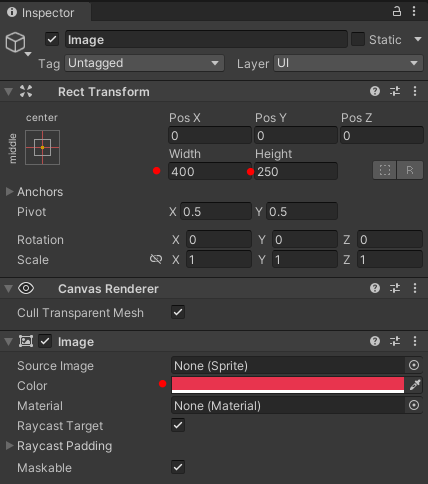Image resolution: width=428 pixels, height=484 pixels.
Task: Click the Rotation Y field
Action: tap(305, 239)
